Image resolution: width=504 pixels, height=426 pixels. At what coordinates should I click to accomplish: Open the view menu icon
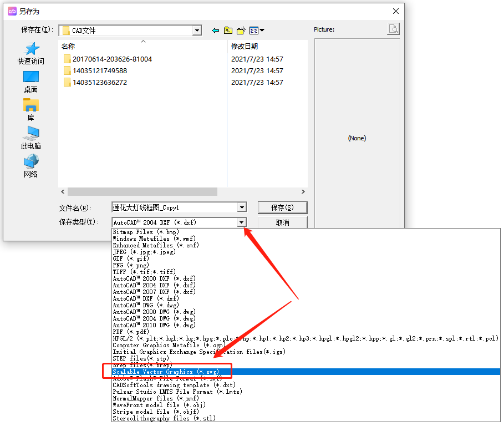coord(257,31)
